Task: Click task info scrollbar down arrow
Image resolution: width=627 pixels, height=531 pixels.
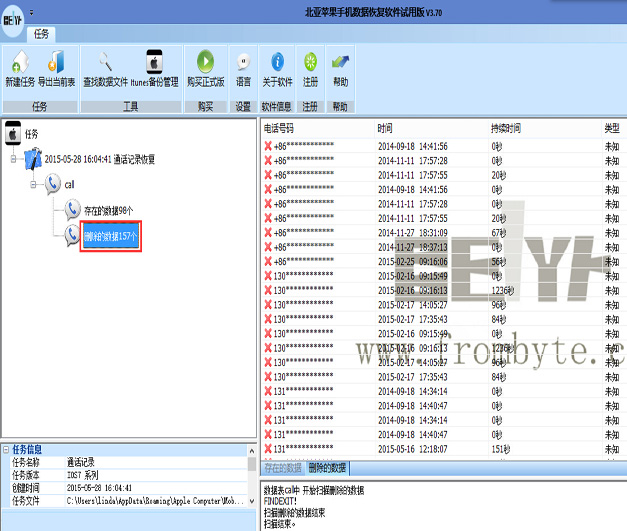Action: tap(252, 501)
